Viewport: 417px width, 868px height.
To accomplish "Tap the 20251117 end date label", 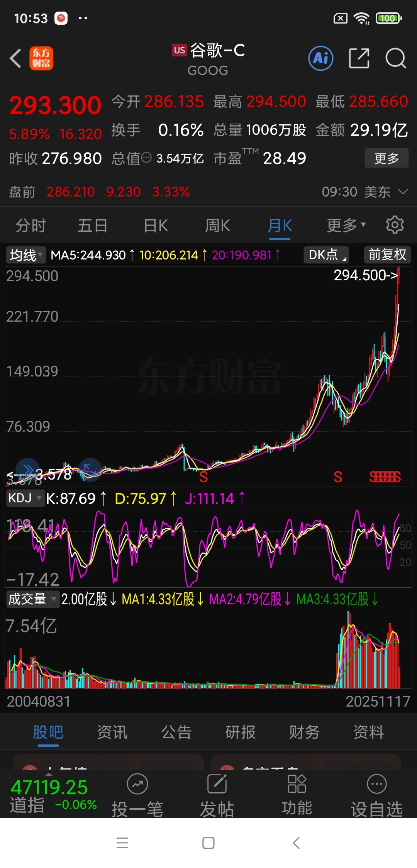I will (378, 702).
